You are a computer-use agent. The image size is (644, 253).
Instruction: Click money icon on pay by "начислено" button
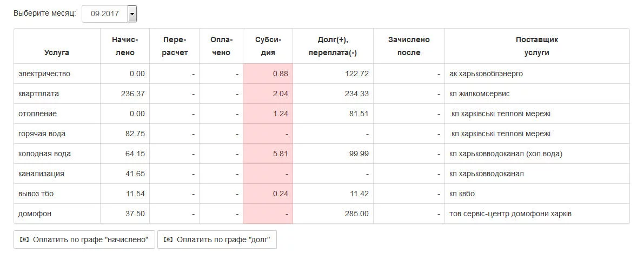coord(25,239)
